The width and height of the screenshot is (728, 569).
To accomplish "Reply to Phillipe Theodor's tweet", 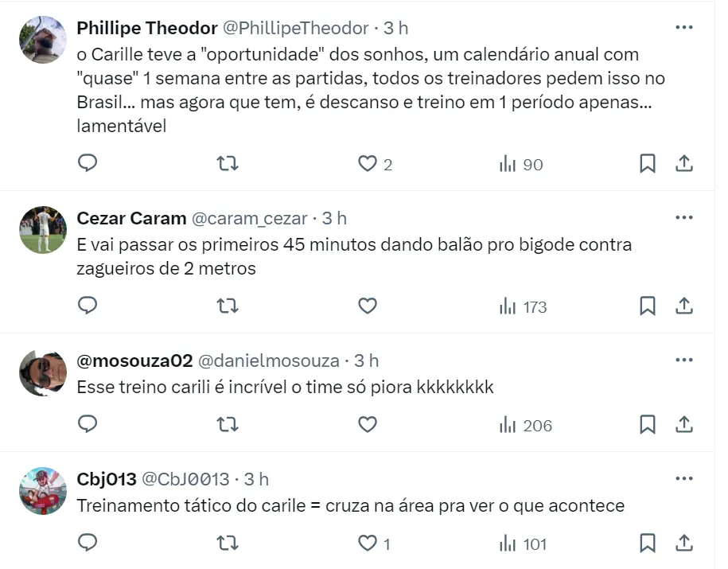I will [x=88, y=163].
